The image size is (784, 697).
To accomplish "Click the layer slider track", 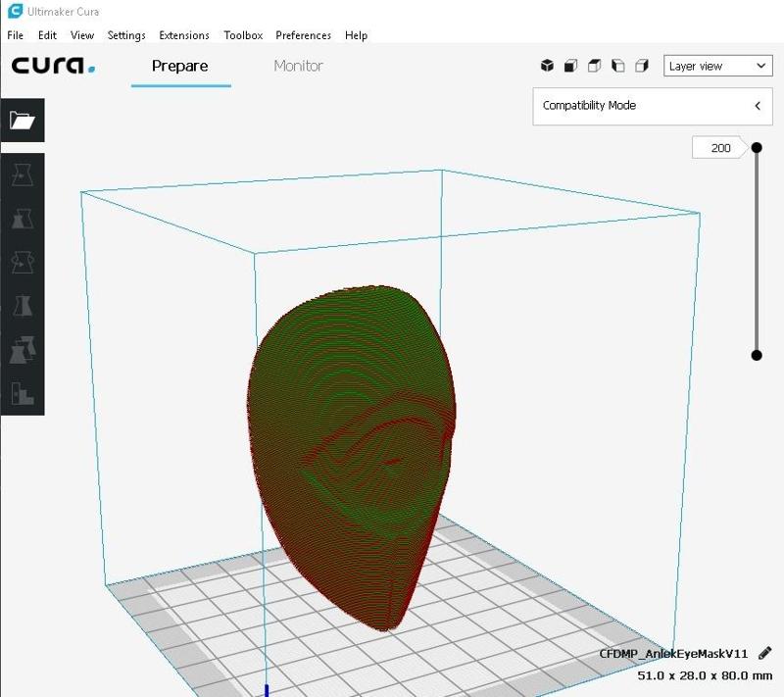I will coord(757,252).
